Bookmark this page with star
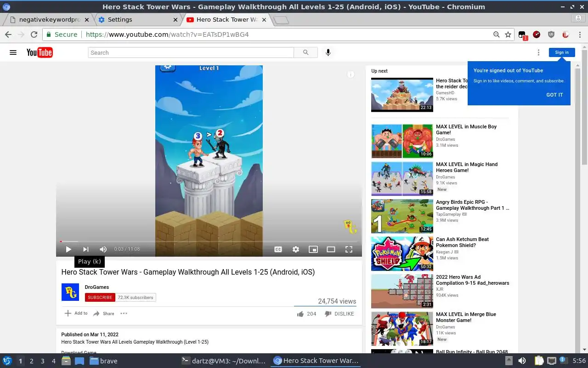 click(508, 34)
